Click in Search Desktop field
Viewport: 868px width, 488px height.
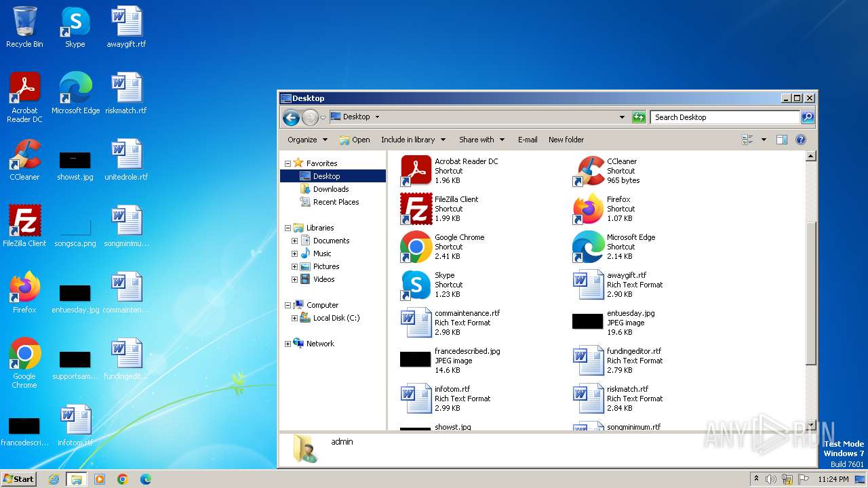tap(725, 117)
